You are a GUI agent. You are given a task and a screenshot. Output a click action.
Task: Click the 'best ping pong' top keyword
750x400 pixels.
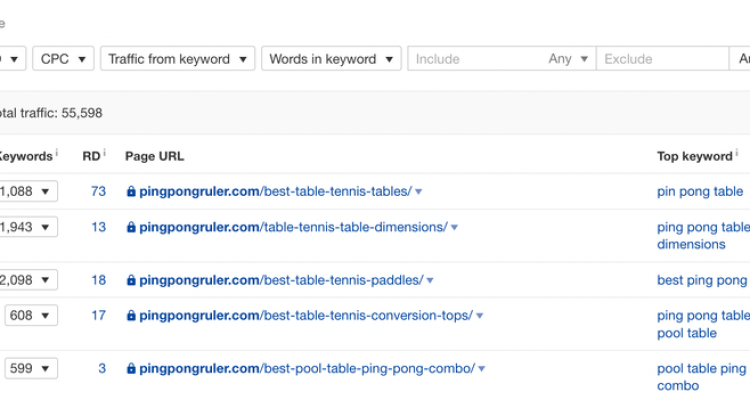702,280
